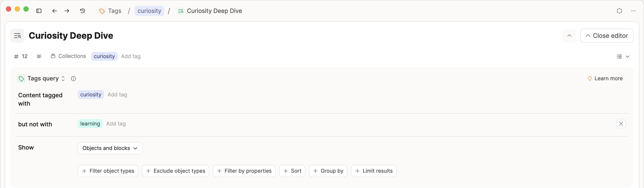Go forward with the right arrow
This screenshot has height=188, width=644.
67,11
